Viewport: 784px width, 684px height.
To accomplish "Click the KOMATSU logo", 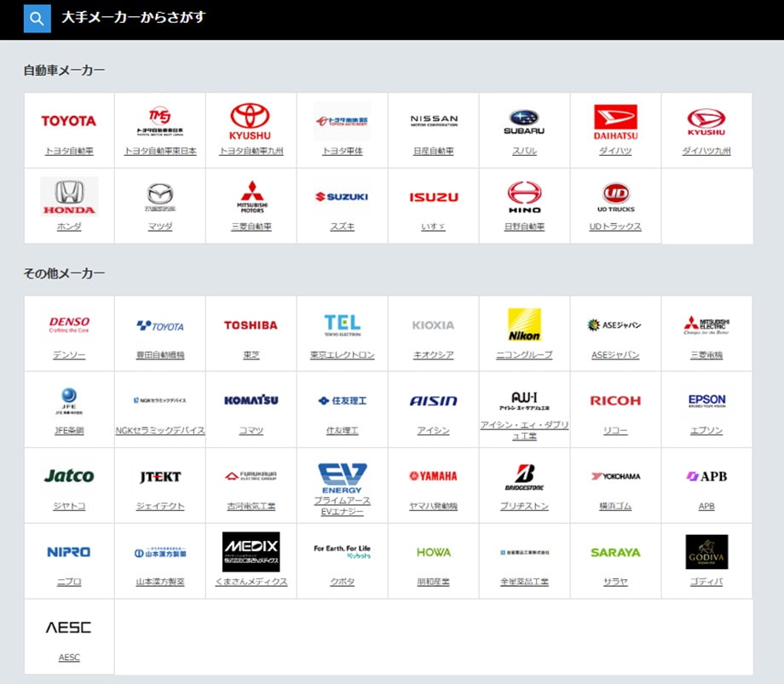I will (x=251, y=400).
